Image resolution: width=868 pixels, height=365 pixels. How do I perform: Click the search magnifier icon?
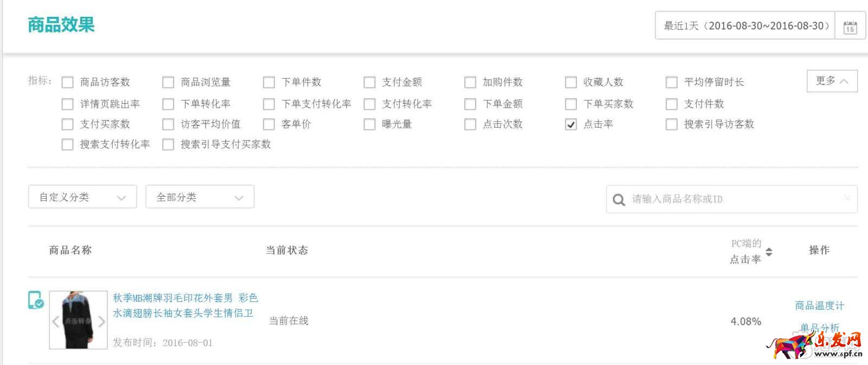tap(618, 200)
